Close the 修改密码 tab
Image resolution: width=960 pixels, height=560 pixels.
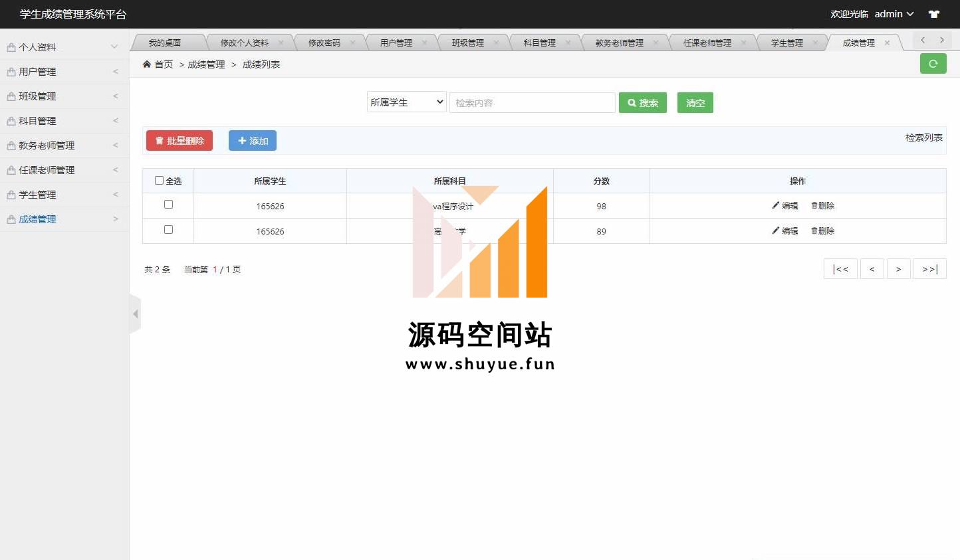pyautogui.click(x=352, y=43)
